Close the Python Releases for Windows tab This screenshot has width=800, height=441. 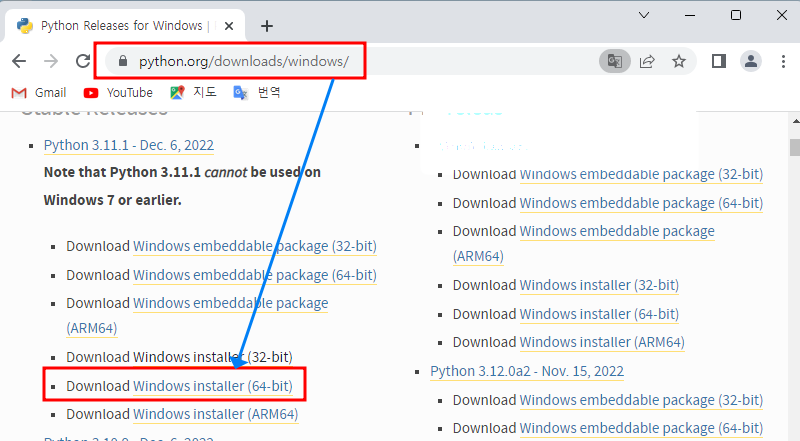229,26
